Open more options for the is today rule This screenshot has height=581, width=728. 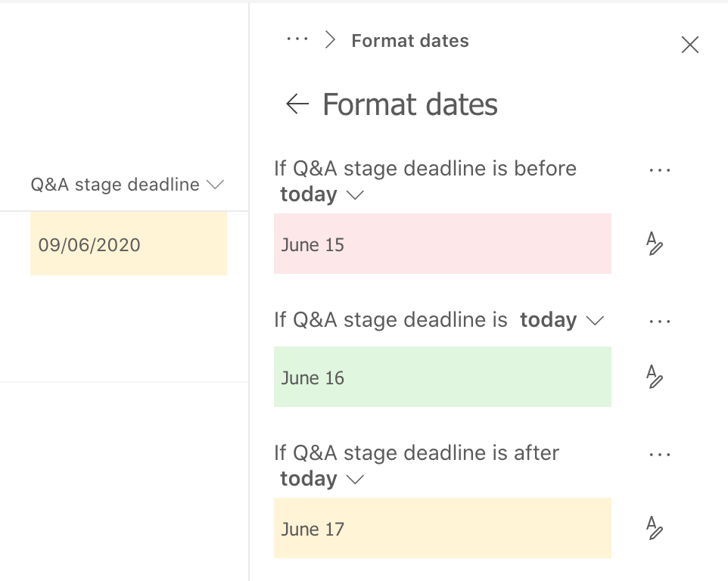coord(660,322)
